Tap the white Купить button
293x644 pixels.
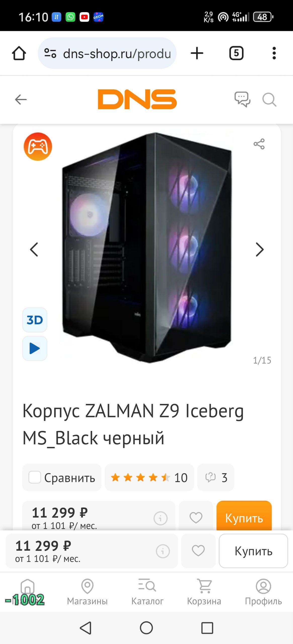(x=253, y=551)
